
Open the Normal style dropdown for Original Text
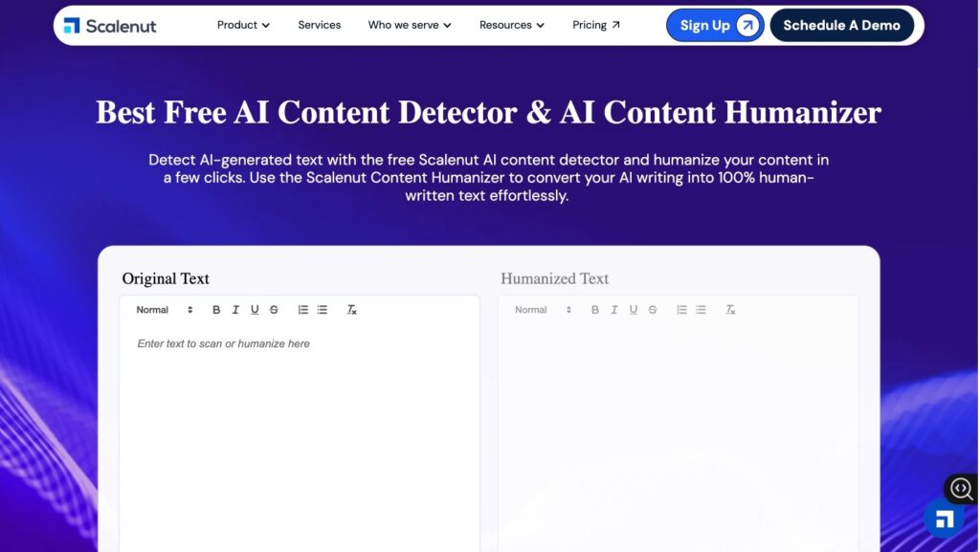(x=165, y=310)
